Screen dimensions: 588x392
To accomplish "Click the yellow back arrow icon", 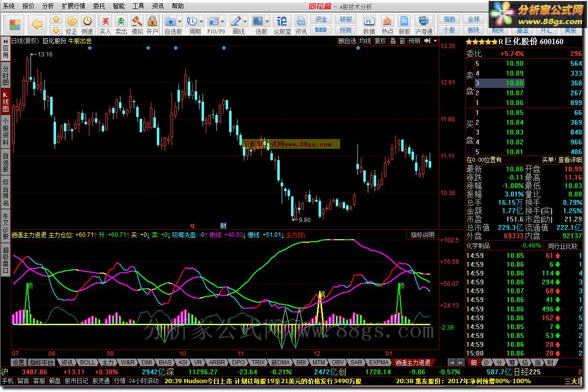I will coord(37,25).
